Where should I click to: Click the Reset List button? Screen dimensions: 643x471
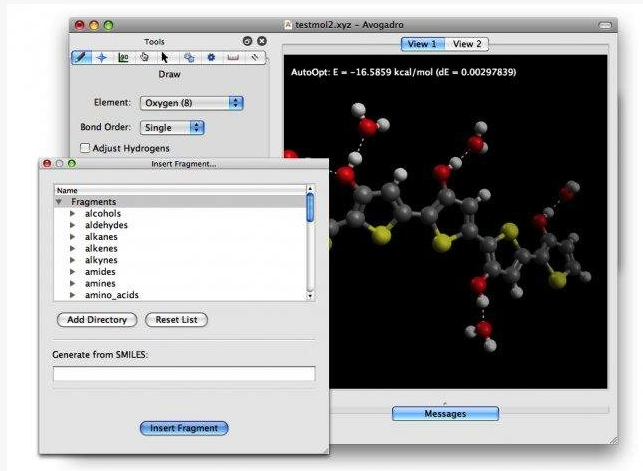[x=176, y=320]
